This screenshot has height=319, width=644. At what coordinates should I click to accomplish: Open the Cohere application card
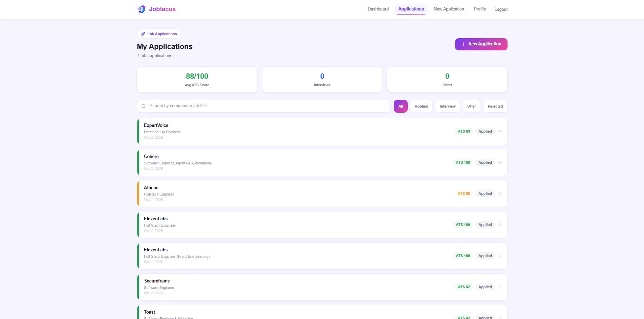pos(322,162)
